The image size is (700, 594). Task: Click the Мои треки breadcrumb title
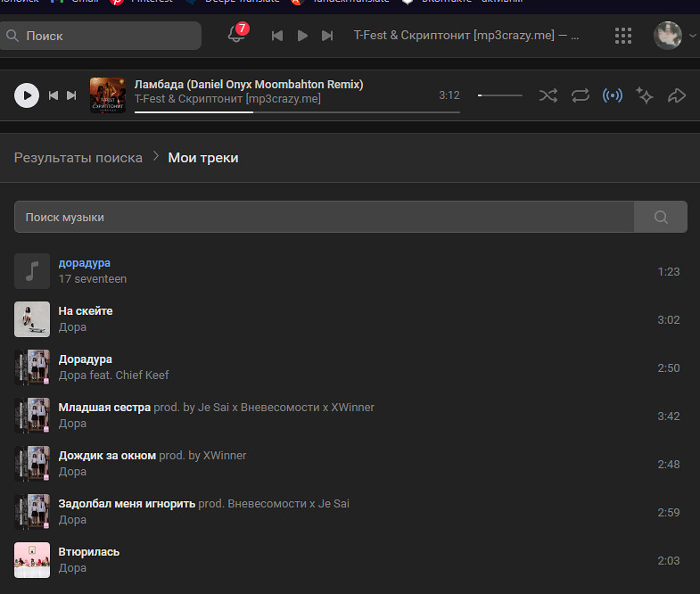tap(203, 158)
